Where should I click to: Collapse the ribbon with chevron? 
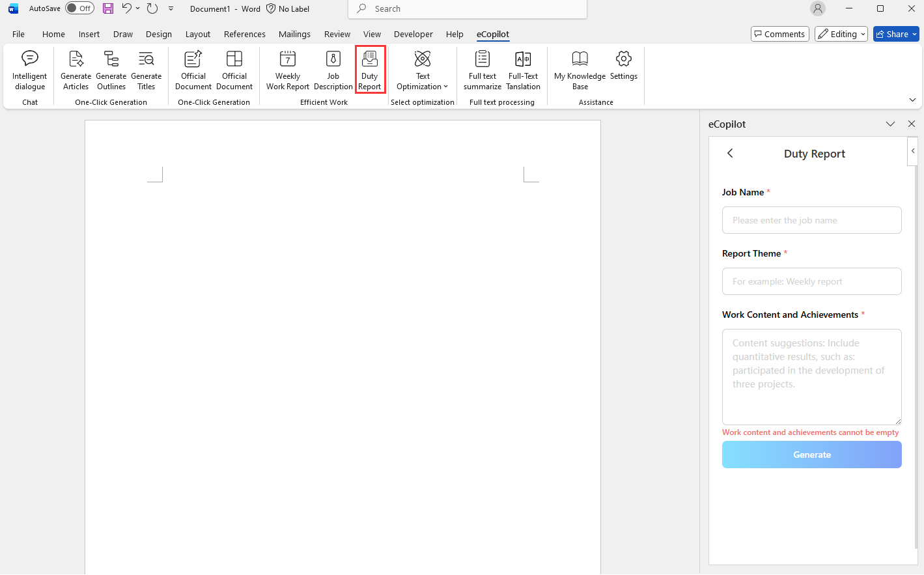click(x=912, y=100)
